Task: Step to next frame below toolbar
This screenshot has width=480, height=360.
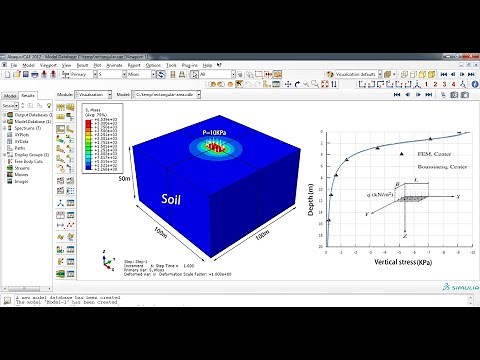Action: pos(418,95)
